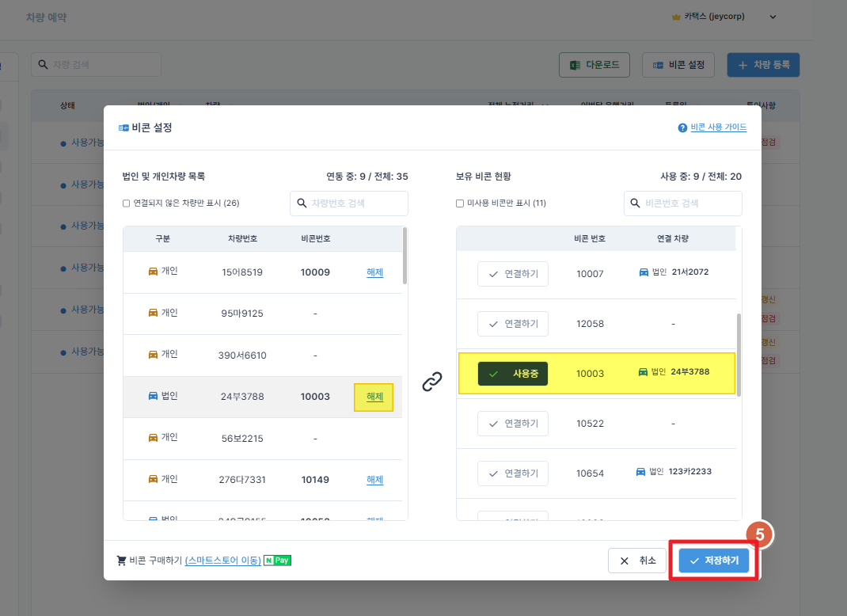Screen dimensions: 847x616
Task: Click 비콘 설정 button in background page
Action: click(678, 65)
